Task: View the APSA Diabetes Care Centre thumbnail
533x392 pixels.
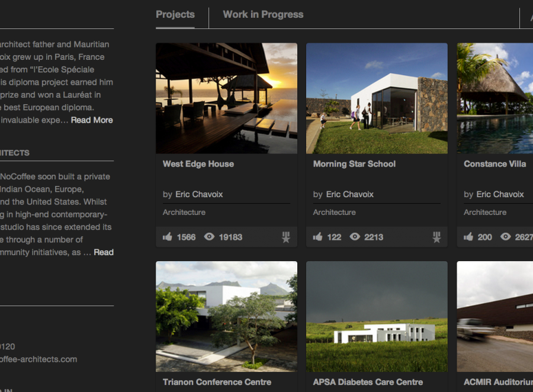Action: coord(377,317)
